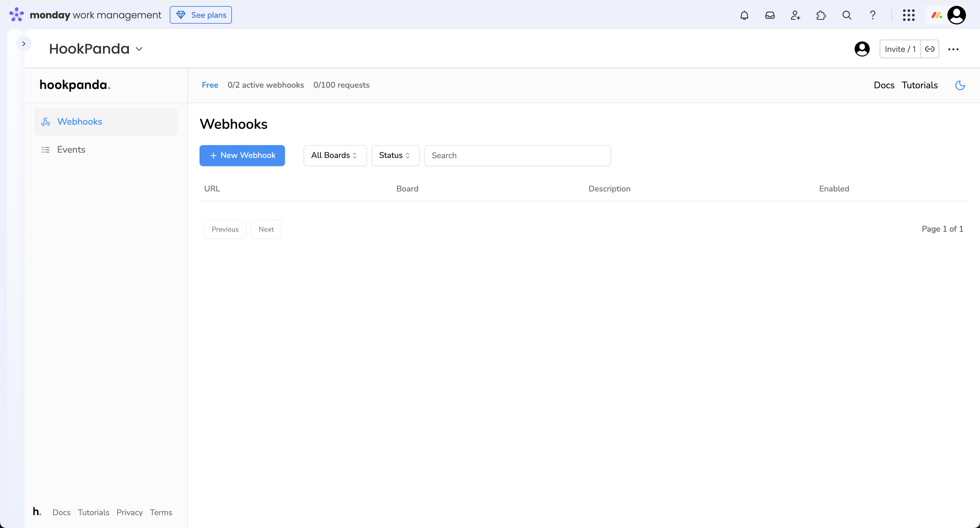
Task: Open the three-dot more options menu
Action: coord(953,49)
